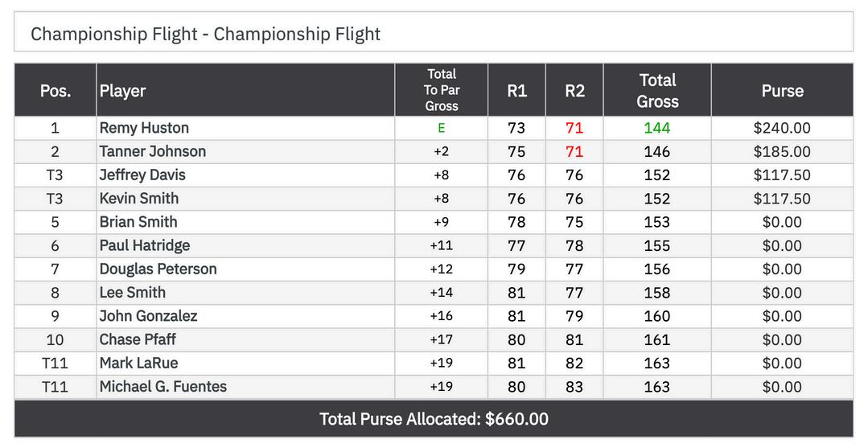Open Paul Hatridge's scorecard link

click(145, 245)
